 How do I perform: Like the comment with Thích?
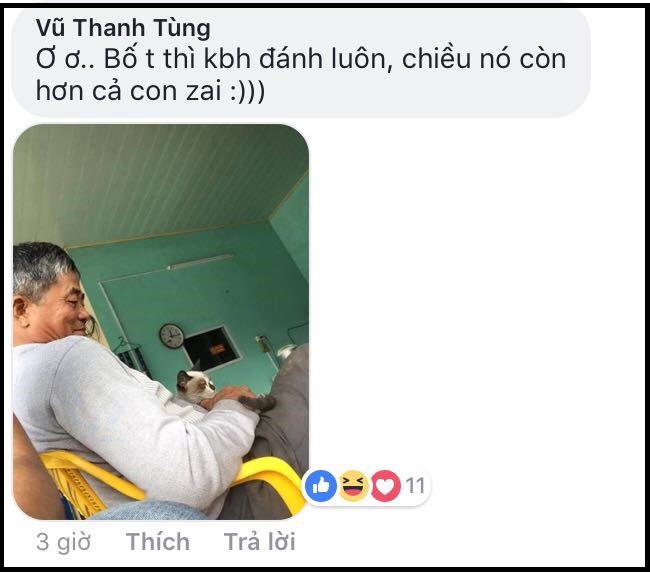(158, 542)
